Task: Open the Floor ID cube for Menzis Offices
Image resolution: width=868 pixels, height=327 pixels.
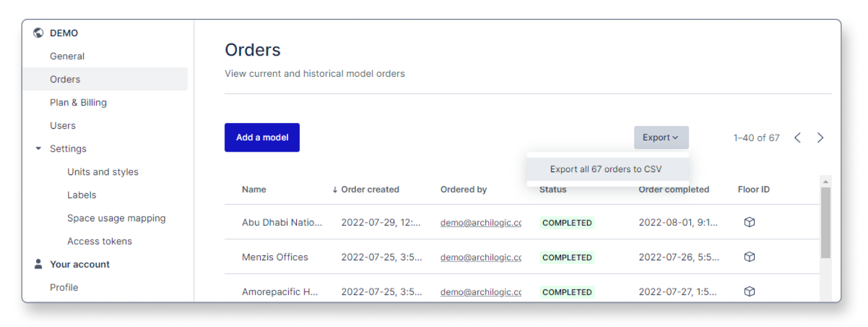Action: click(750, 257)
